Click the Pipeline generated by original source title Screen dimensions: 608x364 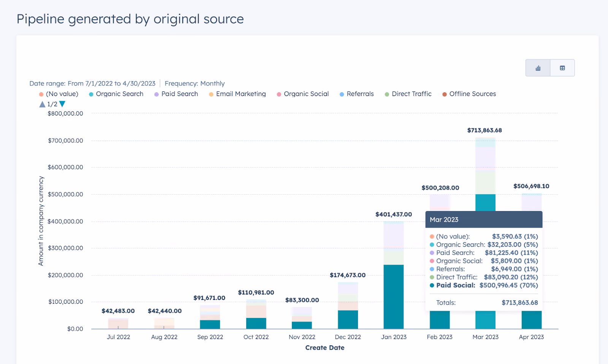pos(130,19)
